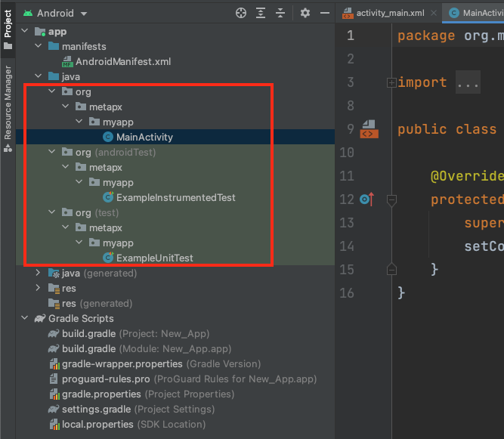The width and height of the screenshot is (504, 439).
Task: Click the Collapse All icon in Project toolbar
Action: 280,13
